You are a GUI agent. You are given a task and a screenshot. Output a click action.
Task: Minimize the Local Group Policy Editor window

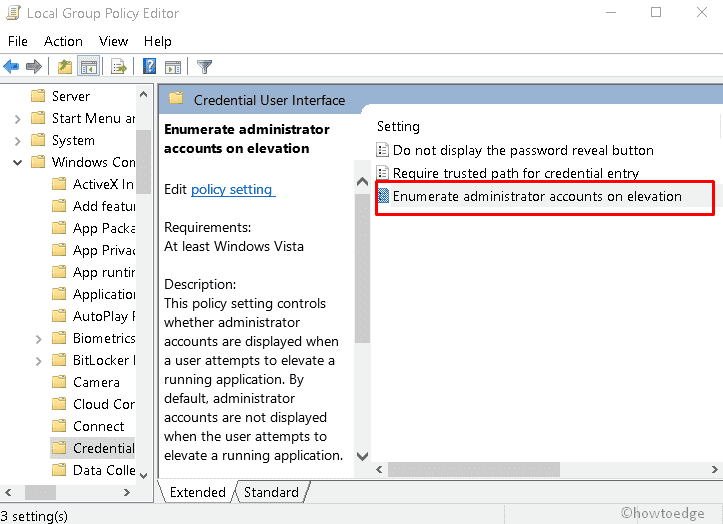[611, 12]
